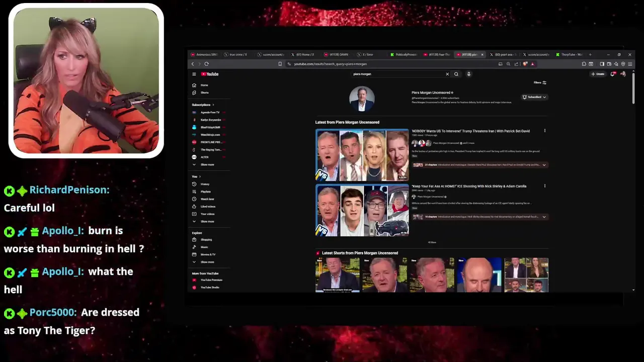Start voice search with the microphone icon

tap(468, 74)
